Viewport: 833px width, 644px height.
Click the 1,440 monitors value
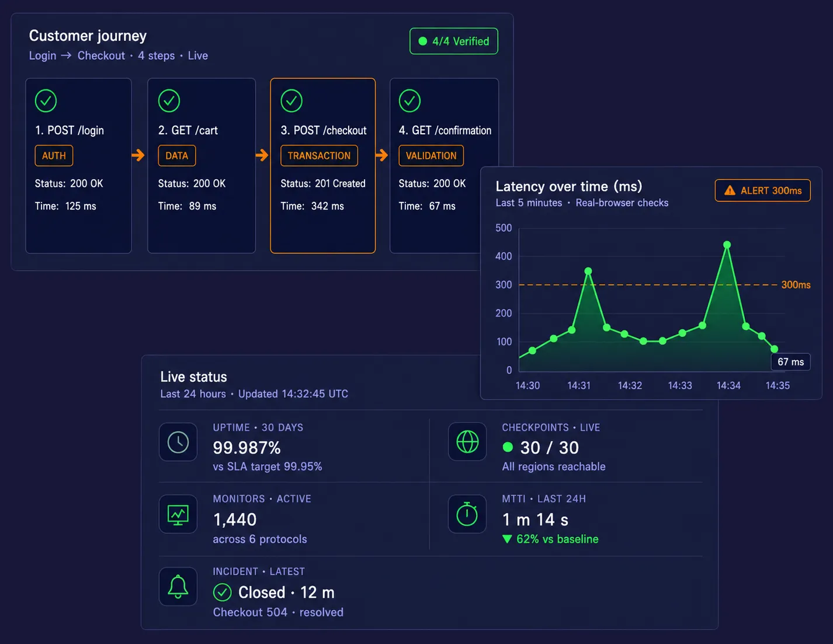click(x=235, y=520)
